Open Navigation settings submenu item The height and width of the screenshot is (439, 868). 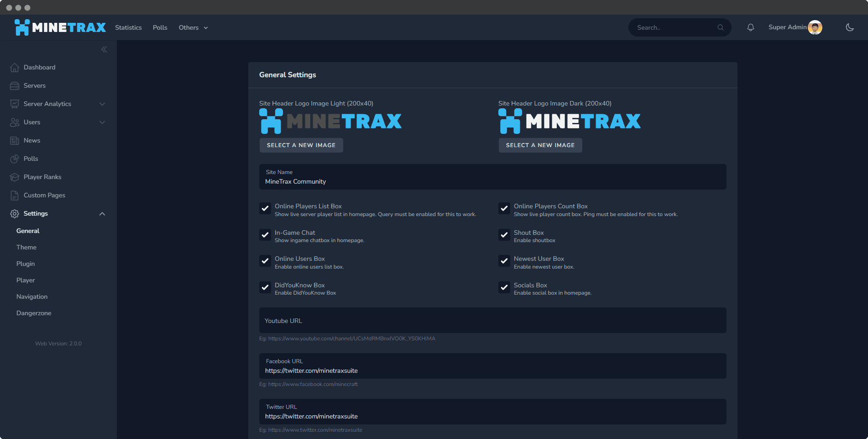coord(32,296)
